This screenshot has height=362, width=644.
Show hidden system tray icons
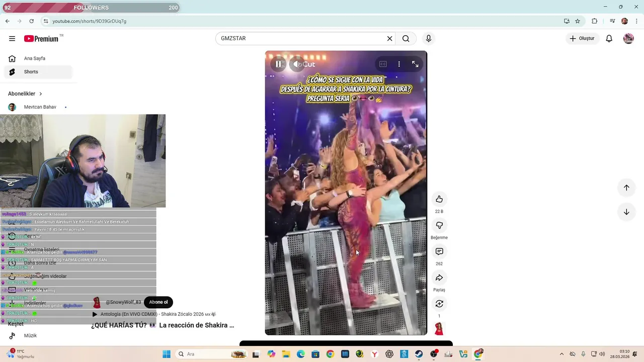(561, 354)
